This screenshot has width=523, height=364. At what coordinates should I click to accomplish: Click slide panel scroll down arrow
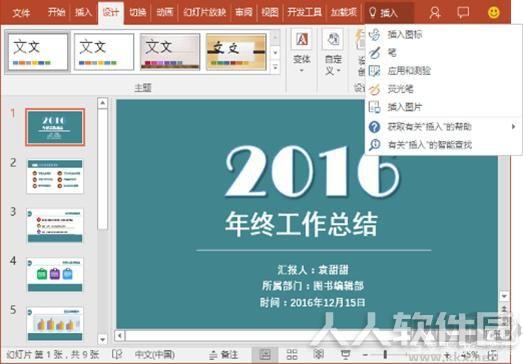coord(103,340)
